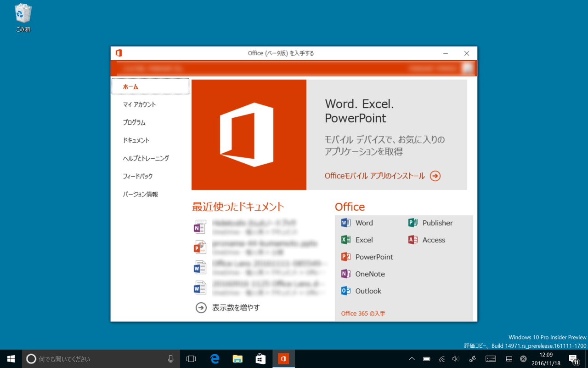Launch Microsoft Edge from the taskbar

214,359
